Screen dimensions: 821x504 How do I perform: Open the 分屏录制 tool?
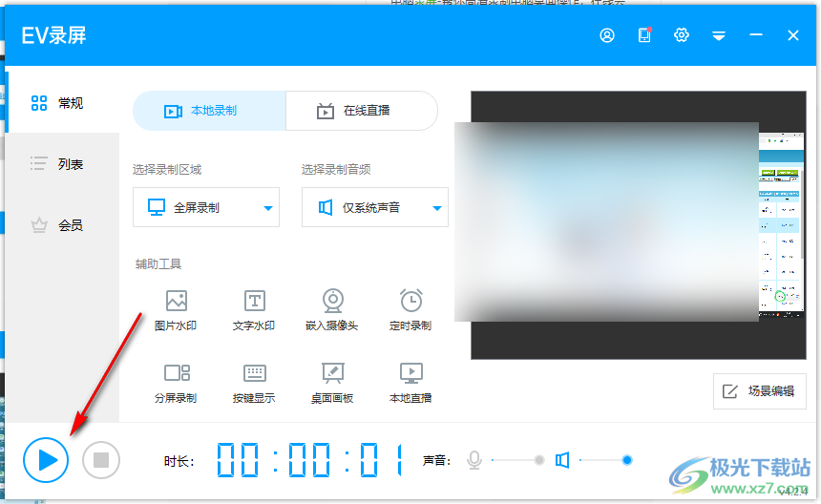[176, 383]
